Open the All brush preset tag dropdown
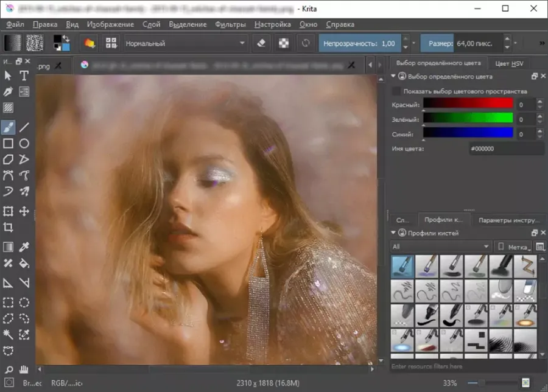This screenshot has width=548, height=392. point(440,247)
